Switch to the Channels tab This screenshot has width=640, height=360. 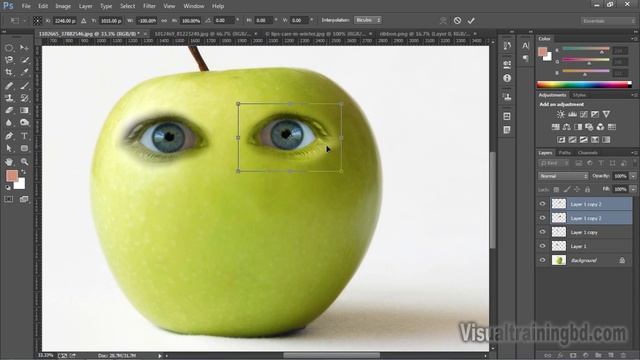(587, 153)
